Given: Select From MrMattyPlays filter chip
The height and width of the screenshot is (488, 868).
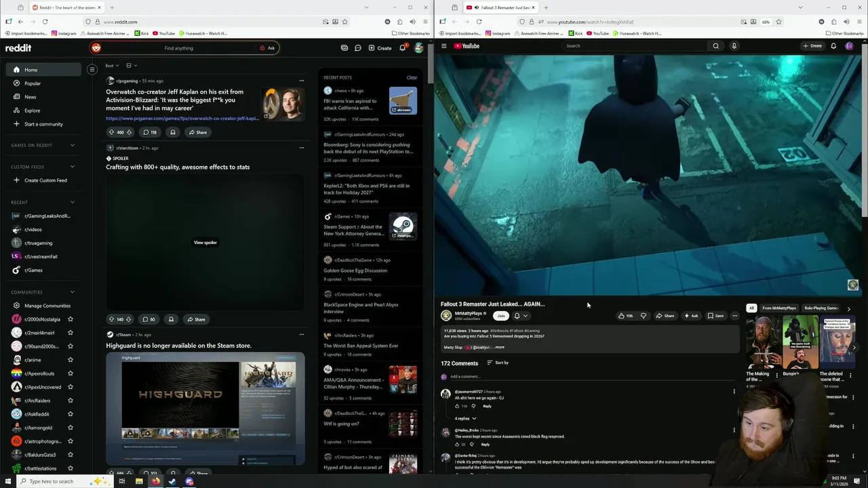Looking at the screenshot, I should click(779, 308).
